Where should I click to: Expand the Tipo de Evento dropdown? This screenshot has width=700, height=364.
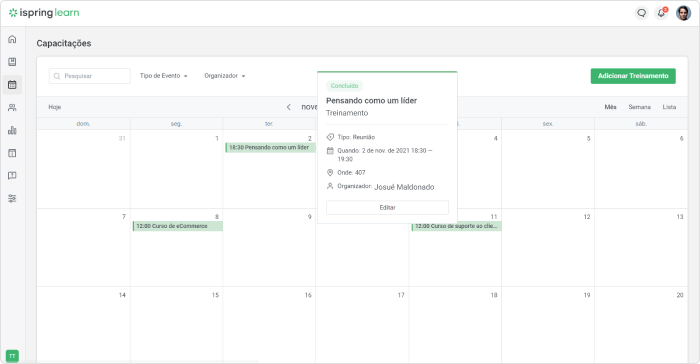[x=163, y=76]
